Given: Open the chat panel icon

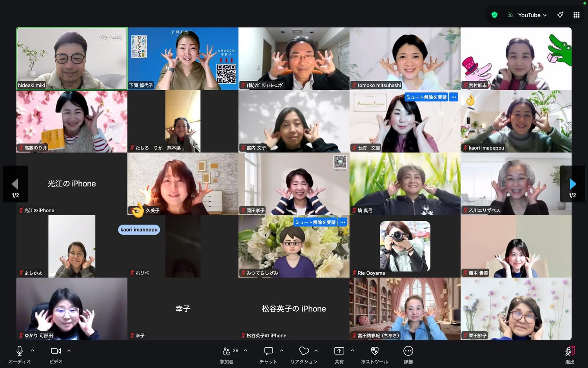Looking at the screenshot, I should (x=269, y=351).
